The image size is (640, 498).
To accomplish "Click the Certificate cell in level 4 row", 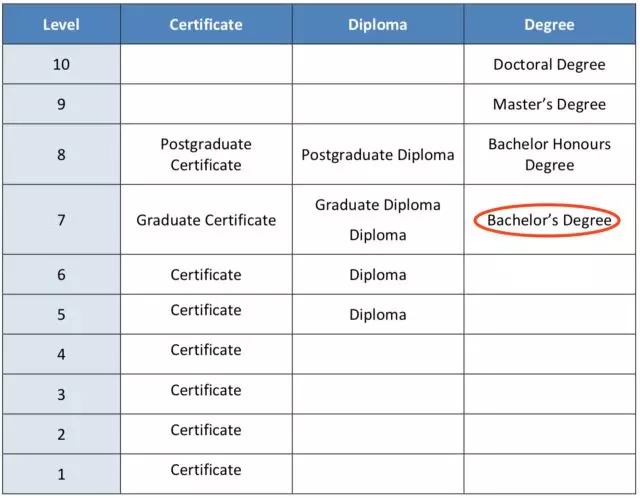I will pos(206,350).
